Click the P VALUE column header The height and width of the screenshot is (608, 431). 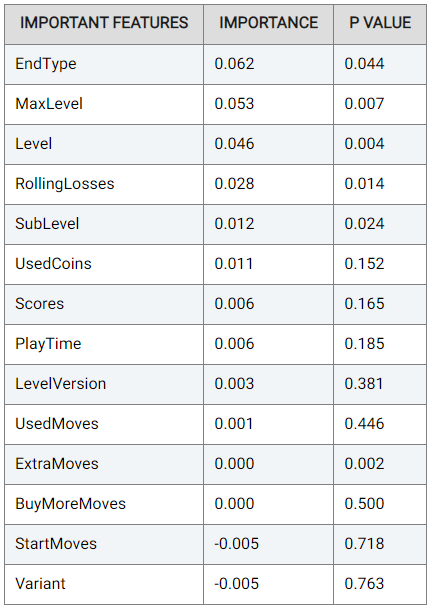click(x=380, y=23)
